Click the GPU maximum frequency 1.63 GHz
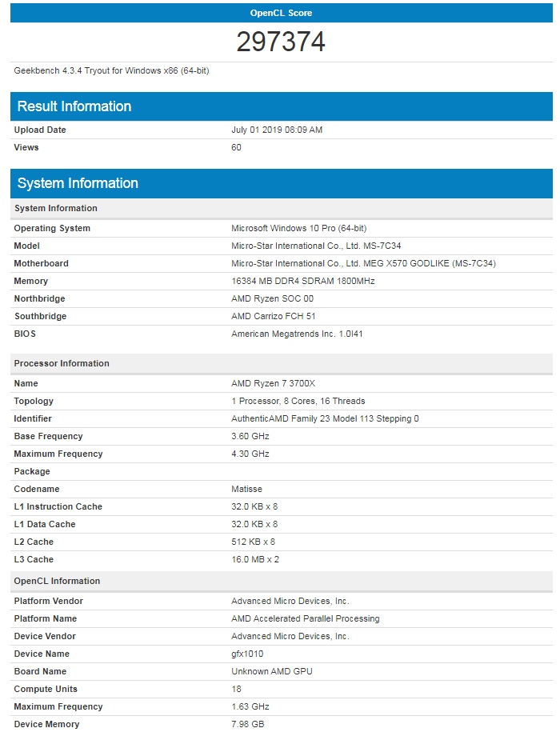The height and width of the screenshot is (732, 560). (x=250, y=706)
